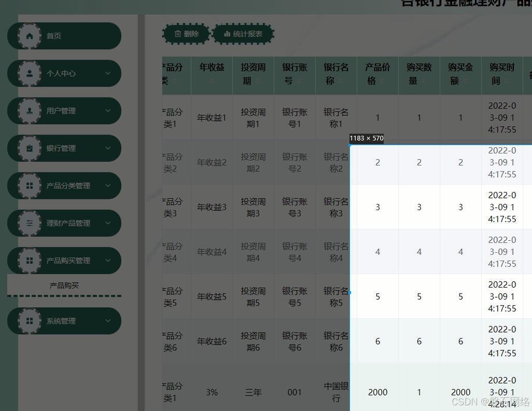Click the cell 投资周期6
Image resolution: width=532 pixels, height=411 pixels.
253,341
